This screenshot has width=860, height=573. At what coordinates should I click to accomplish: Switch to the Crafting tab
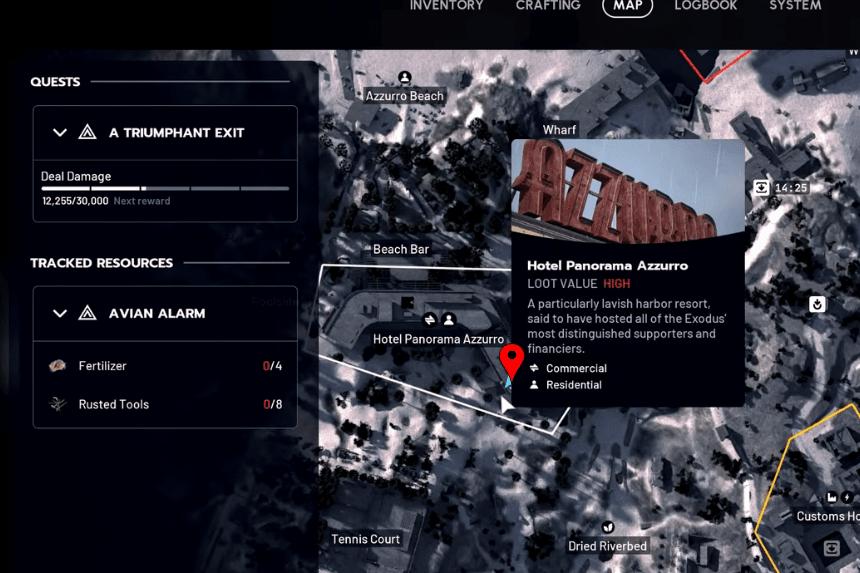pyautogui.click(x=548, y=6)
